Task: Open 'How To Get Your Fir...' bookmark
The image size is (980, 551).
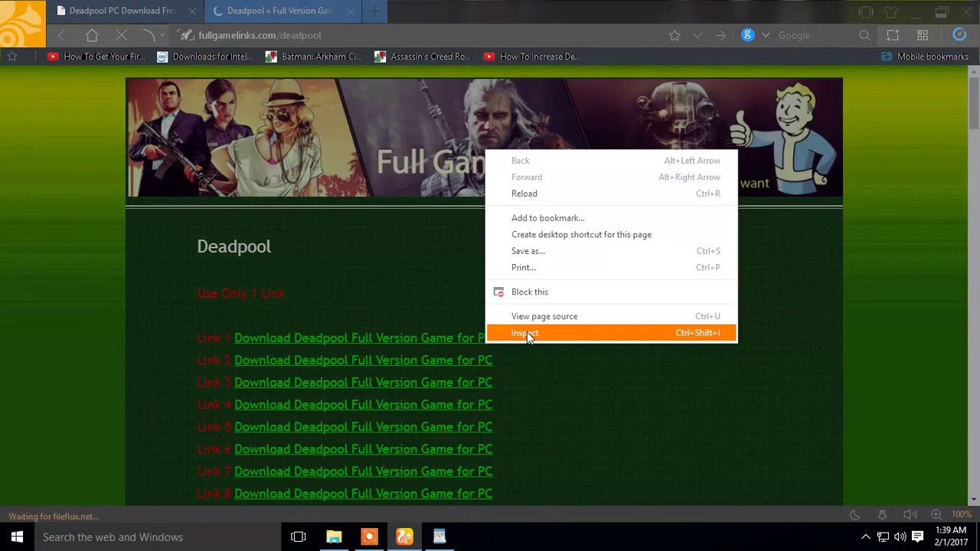Action: [x=96, y=57]
